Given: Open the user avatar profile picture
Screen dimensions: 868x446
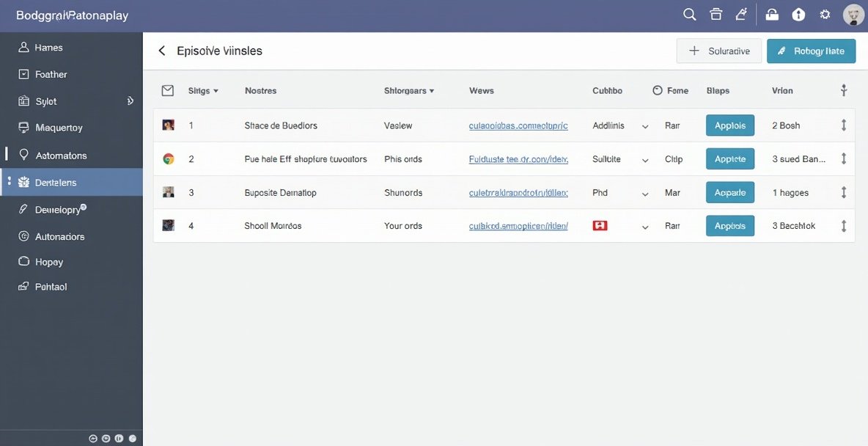Looking at the screenshot, I should 853,15.
